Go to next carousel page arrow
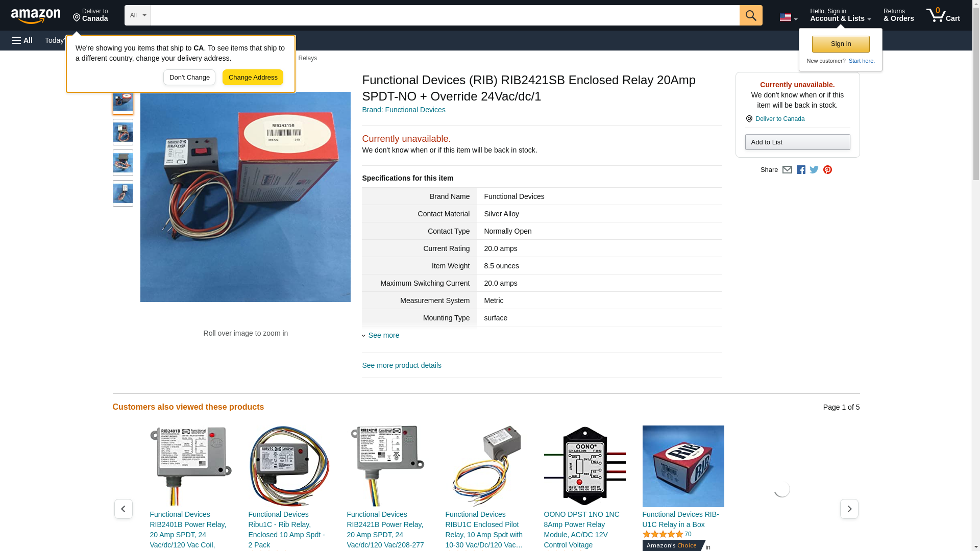Image resolution: width=980 pixels, height=551 pixels. click(x=849, y=509)
